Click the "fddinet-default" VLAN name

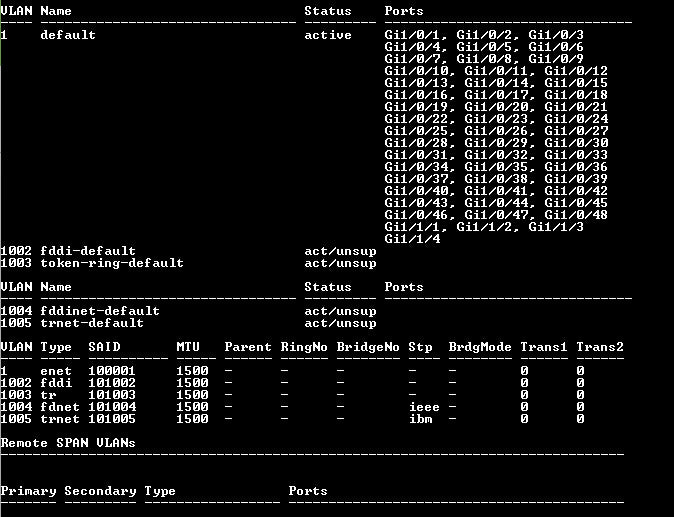click(x=100, y=311)
